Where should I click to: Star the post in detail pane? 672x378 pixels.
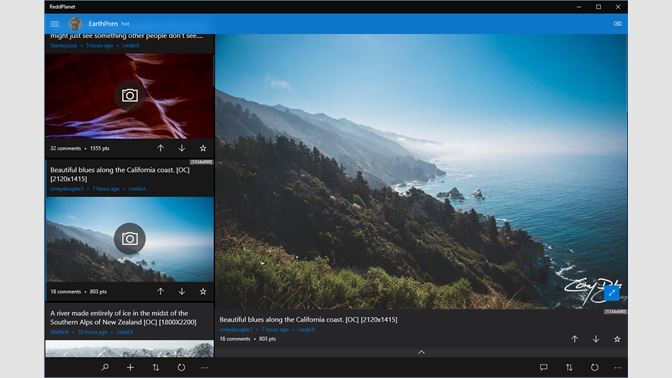pos(617,339)
